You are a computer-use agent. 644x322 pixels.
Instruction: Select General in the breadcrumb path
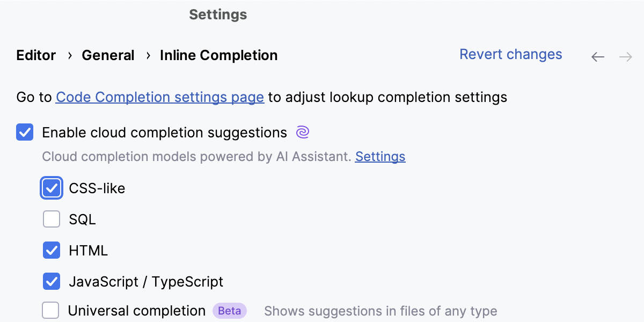coord(108,55)
